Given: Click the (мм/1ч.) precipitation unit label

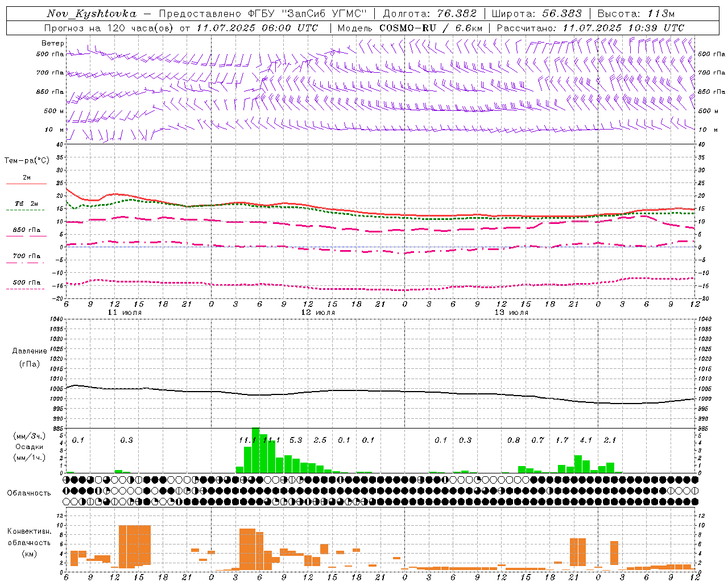Looking at the screenshot, I should click(x=30, y=458).
